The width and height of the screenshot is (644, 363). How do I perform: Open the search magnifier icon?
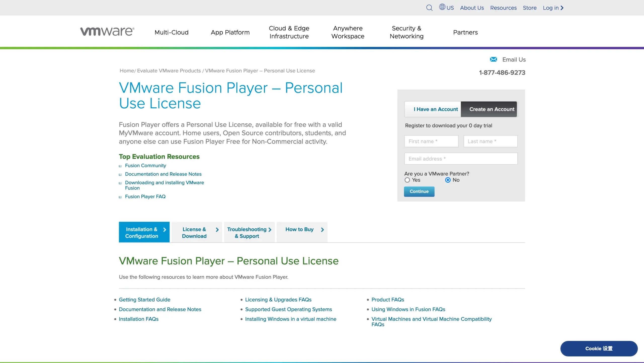429,8
